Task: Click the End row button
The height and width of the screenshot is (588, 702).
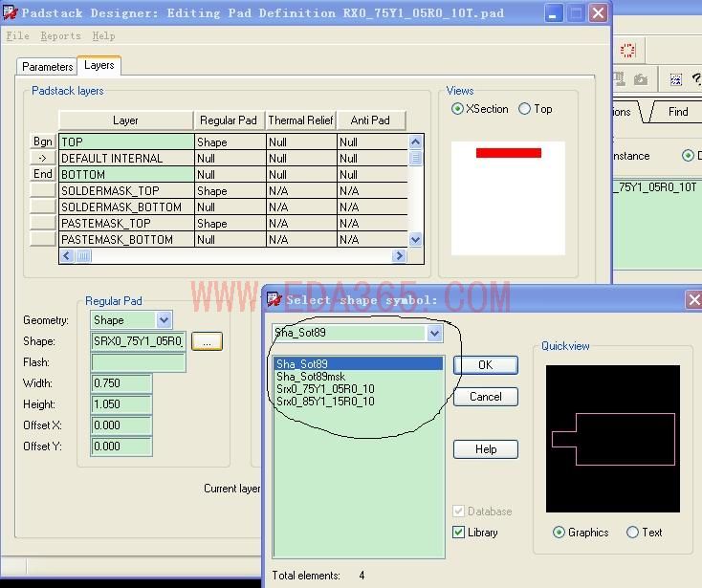Action: click(x=42, y=174)
